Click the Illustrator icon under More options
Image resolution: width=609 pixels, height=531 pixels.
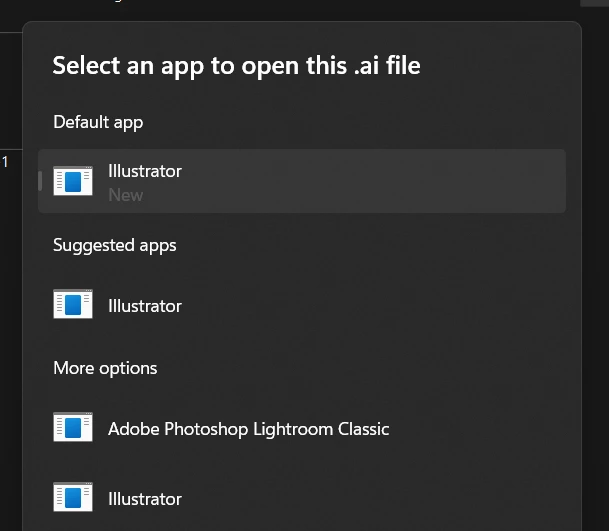pos(73,497)
